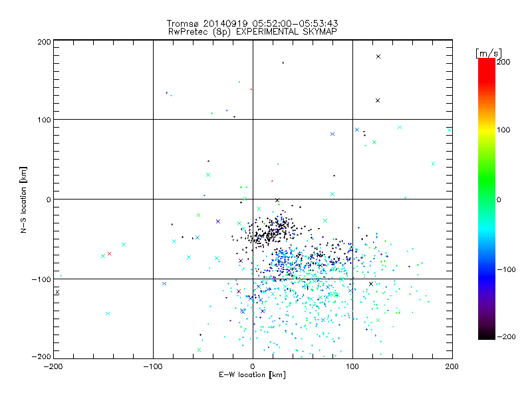Click the red X marker near -145 km E-W
The height and width of the screenshot is (399, 532).
coord(109,254)
